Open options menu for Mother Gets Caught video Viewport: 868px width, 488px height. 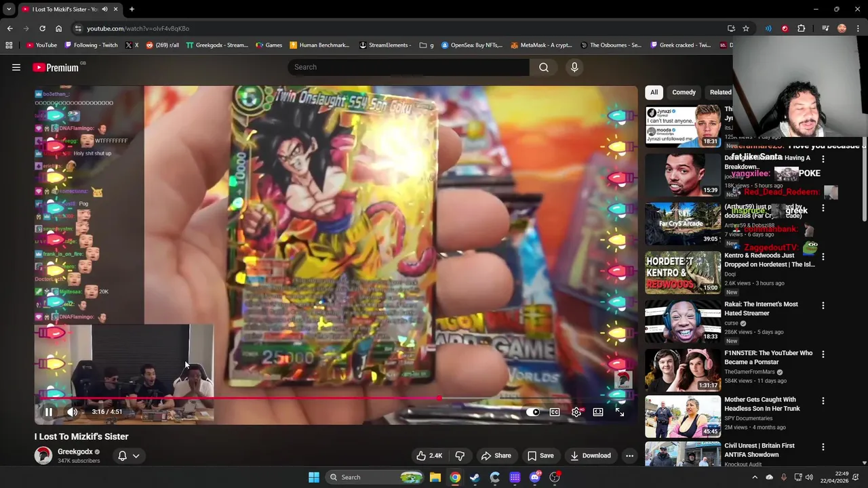(x=823, y=401)
